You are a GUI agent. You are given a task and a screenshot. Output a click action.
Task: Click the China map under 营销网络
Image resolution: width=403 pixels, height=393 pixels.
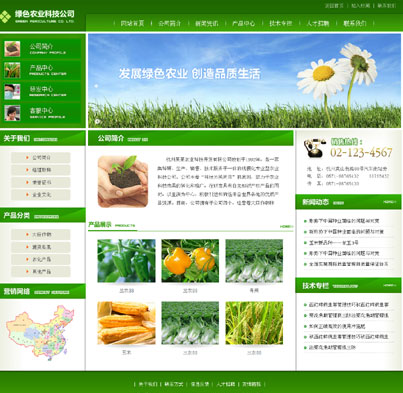(x=40, y=332)
